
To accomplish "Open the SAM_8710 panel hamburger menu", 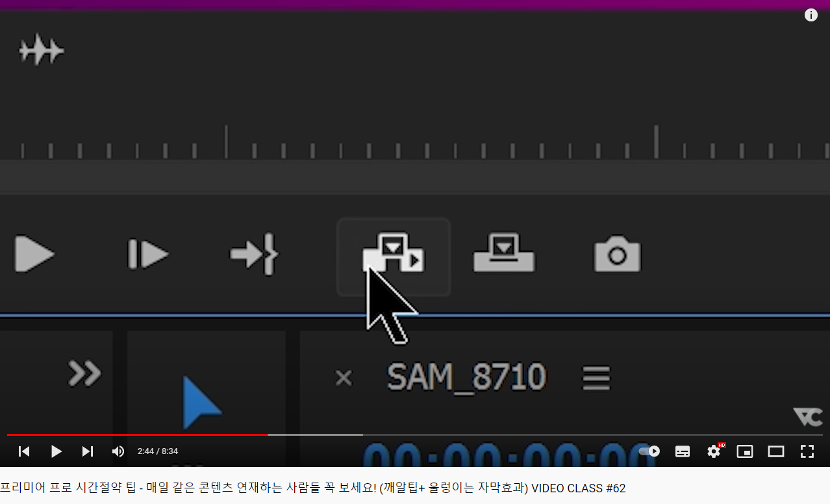I will click(x=596, y=378).
